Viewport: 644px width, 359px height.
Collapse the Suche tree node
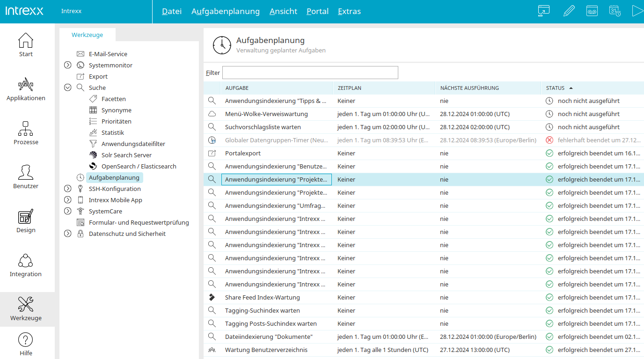68,88
